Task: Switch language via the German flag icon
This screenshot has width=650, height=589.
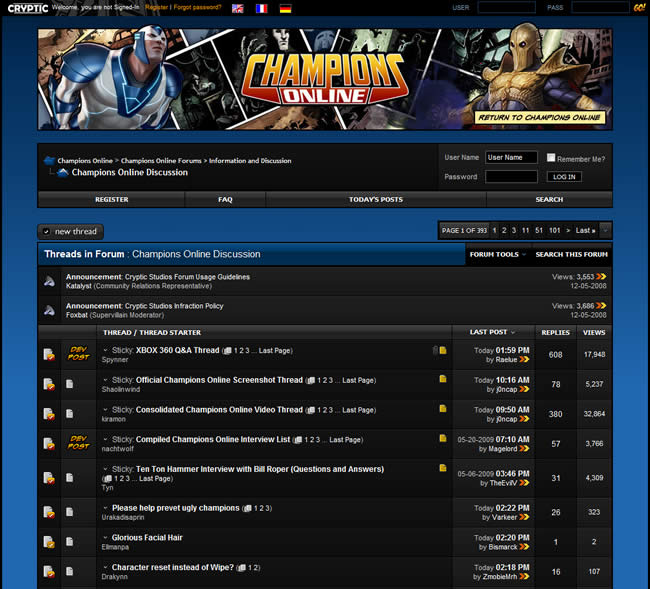Action: tap(286, 8)
